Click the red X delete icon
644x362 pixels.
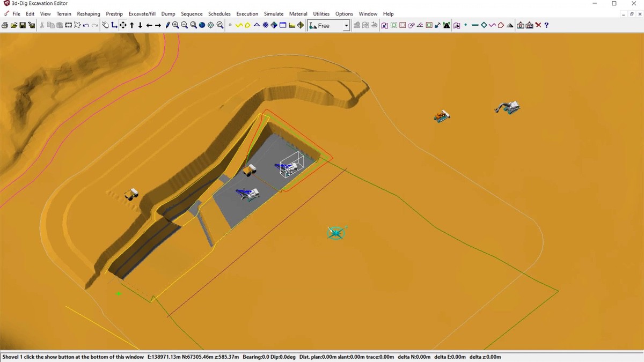(x=538, y=25)
